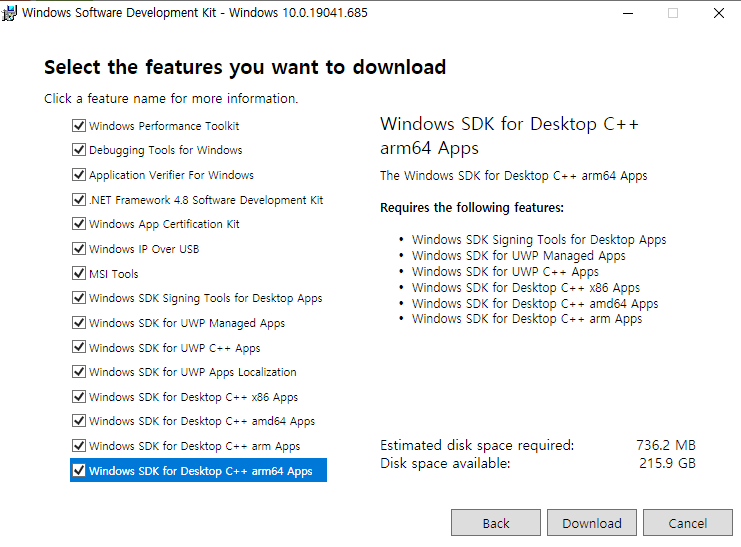741x547 pixels.
Task: Select Windows IP Over USB label
Action: (144, 249)
